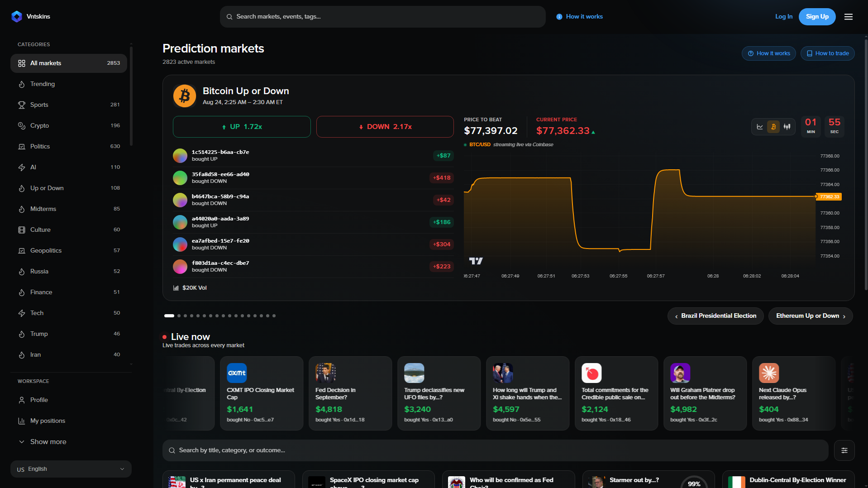Switch chart to candlestick view
The height and width of the screenshot is (488, 868).
pyautogui.click(x=787, y=127)
